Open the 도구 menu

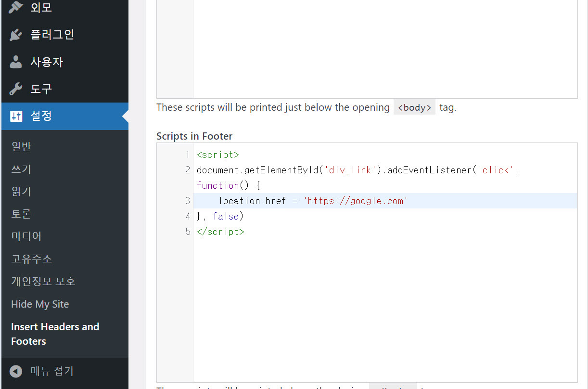click(x=65, y=89)
